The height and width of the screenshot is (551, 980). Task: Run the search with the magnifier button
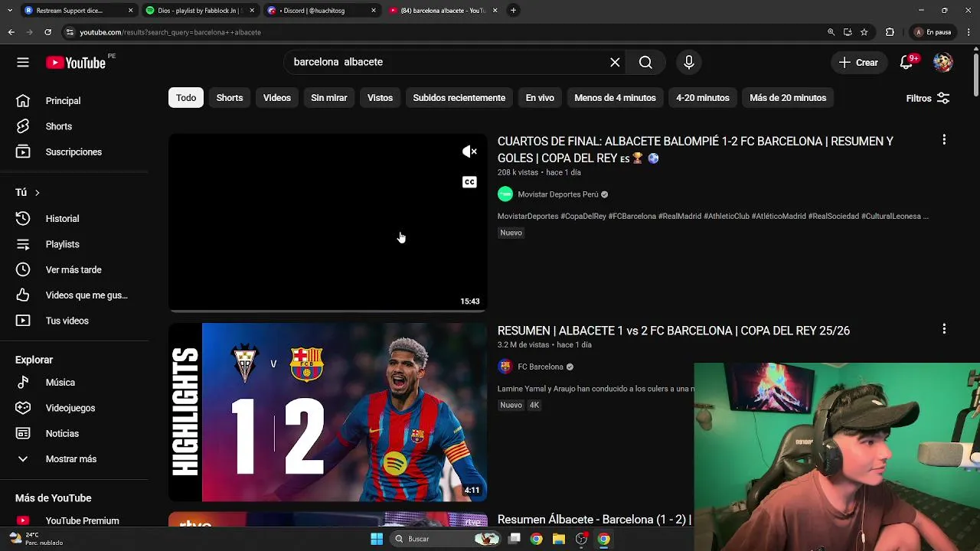pyautogui.click(x=645, y=63)
